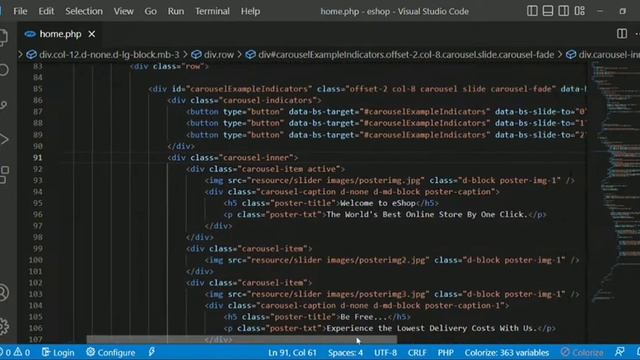Viewport: 640px width, 360px height.
Task: Click text 'Welcome to eShop' on line 95
Action: tap(378, 203)
